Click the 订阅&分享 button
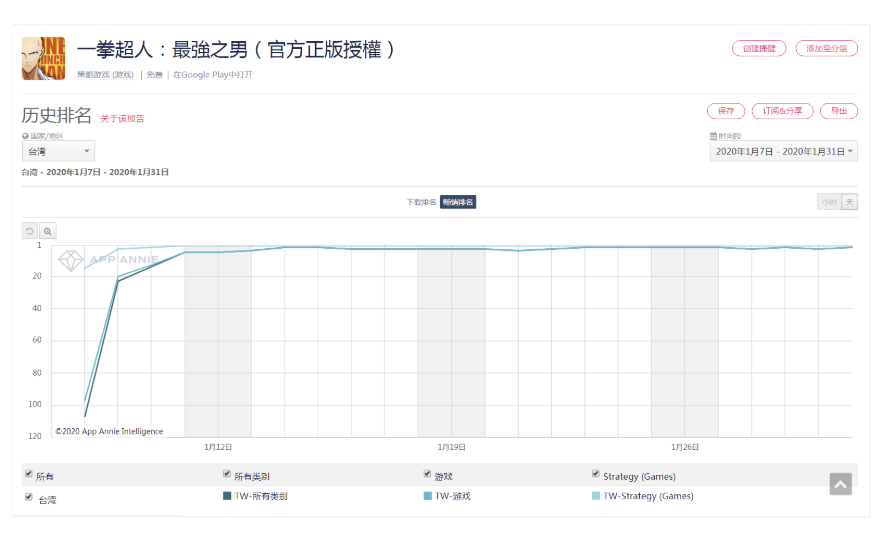Image resolution: width=890 pixels, height=549 pixels. (x=782, y=111)
